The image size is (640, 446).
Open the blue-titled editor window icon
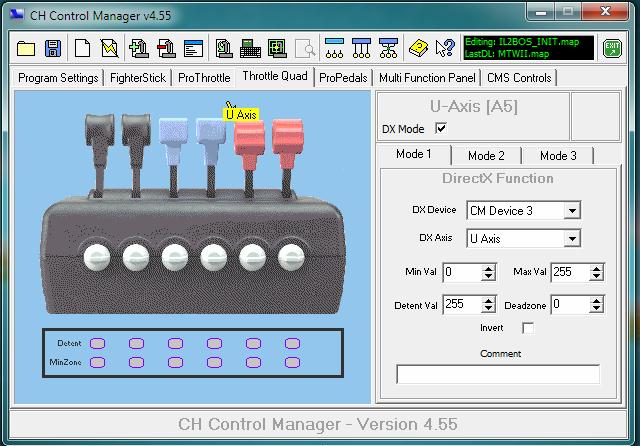click(193, 49)
